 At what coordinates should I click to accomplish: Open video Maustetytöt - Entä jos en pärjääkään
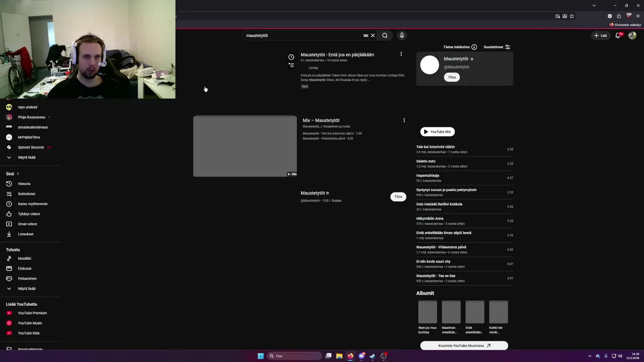[x=337, y=54]
